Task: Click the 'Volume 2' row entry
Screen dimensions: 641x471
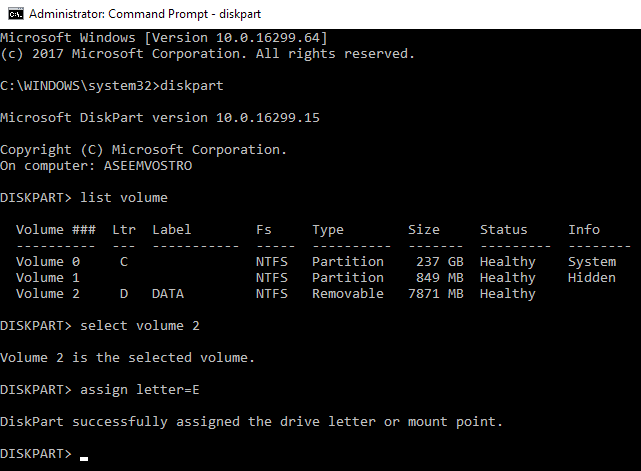Action: click(x=48, y=293)
